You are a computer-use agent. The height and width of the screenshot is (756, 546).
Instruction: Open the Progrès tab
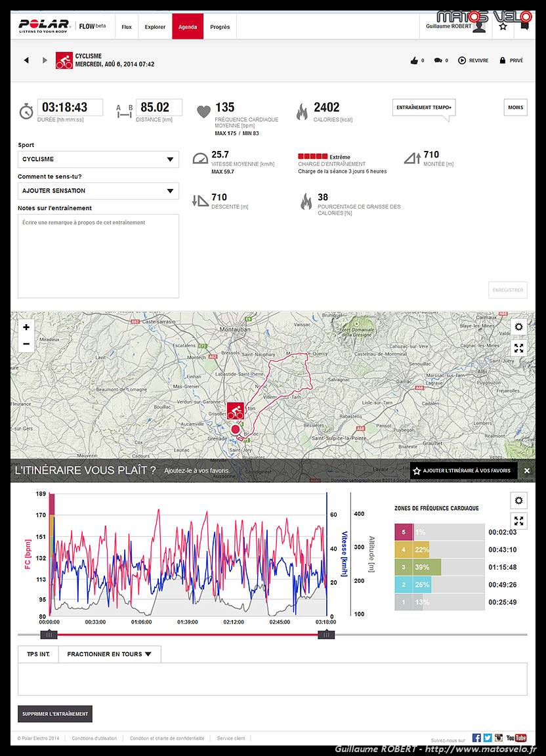[220, 27]
